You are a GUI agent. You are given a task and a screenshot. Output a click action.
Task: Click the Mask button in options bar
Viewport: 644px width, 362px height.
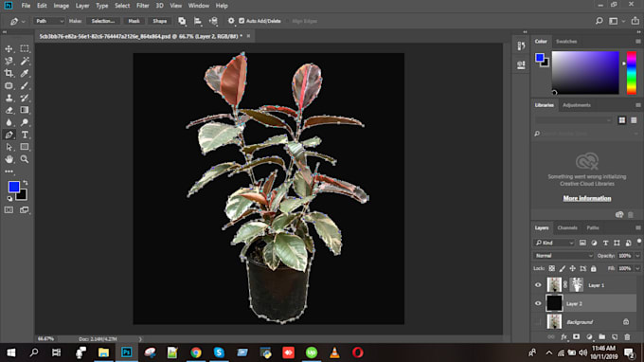134,21
